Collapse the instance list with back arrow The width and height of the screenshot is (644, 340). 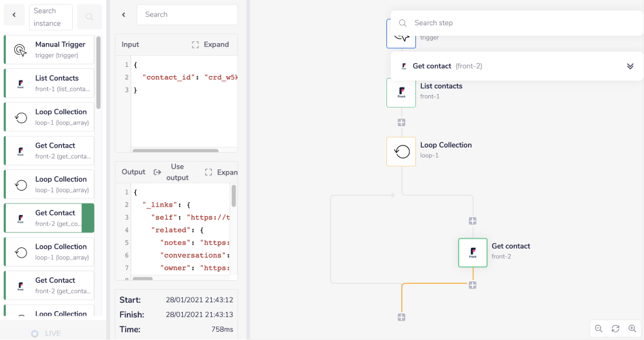pos(14,12)
